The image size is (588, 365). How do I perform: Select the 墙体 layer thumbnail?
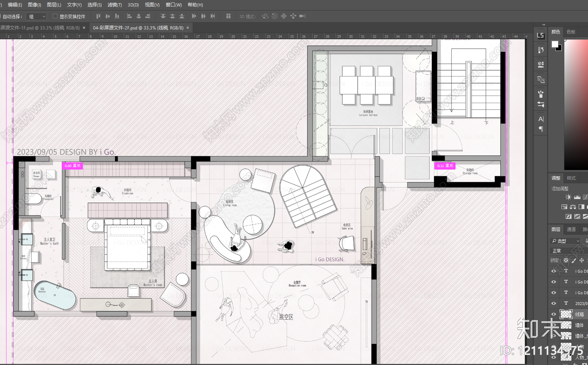[x=566, y=325]
